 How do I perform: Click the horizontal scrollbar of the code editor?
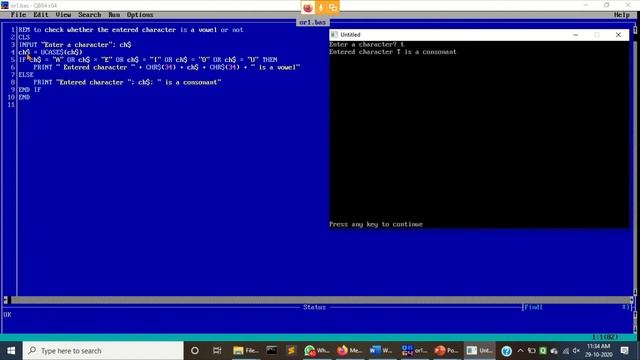point(319,300)
